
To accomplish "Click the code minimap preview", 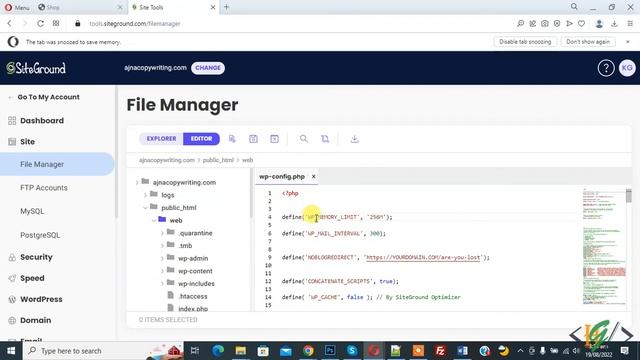I will (604, 246).
